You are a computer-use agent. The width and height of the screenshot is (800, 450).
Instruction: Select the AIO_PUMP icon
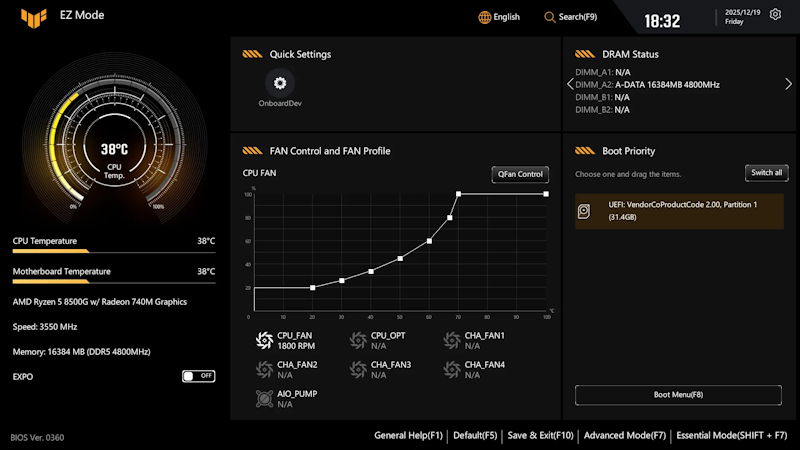pyautogui.click(x=264, y=398)
